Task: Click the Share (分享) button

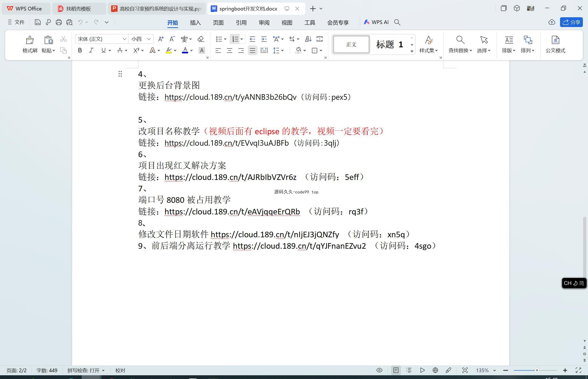Action: point(571,22)
